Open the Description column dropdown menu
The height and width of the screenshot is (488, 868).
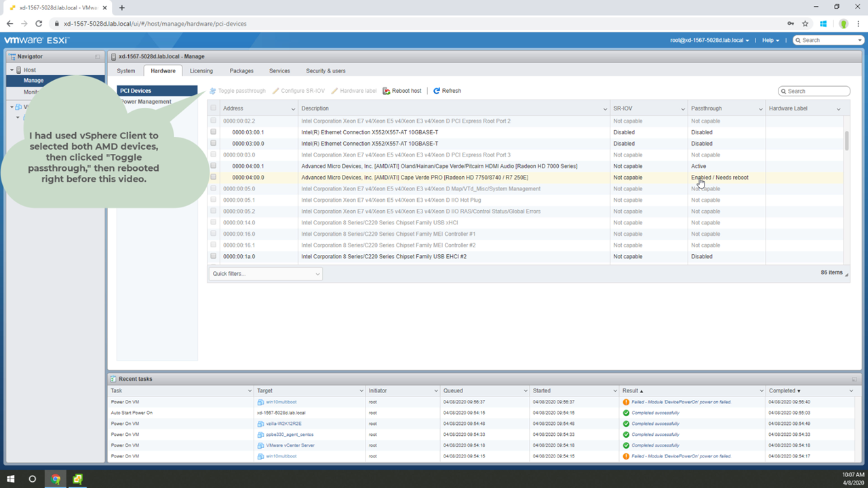(605, 109)
